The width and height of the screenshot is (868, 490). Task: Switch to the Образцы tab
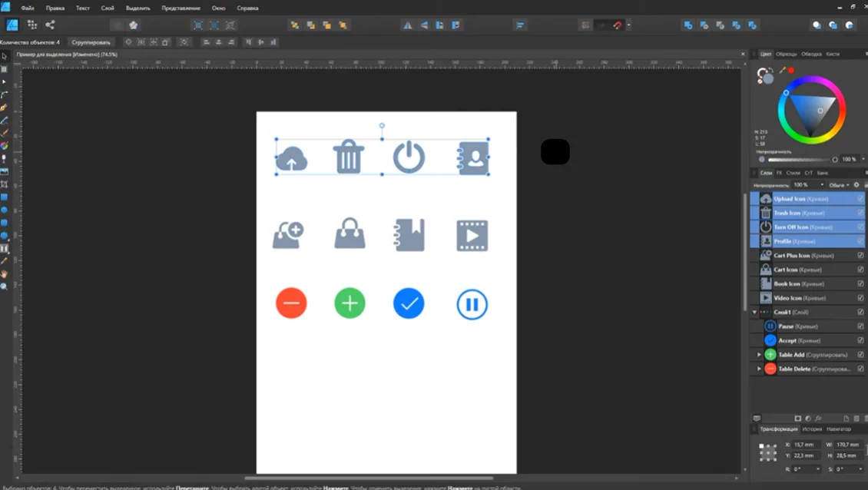(786, 55)
